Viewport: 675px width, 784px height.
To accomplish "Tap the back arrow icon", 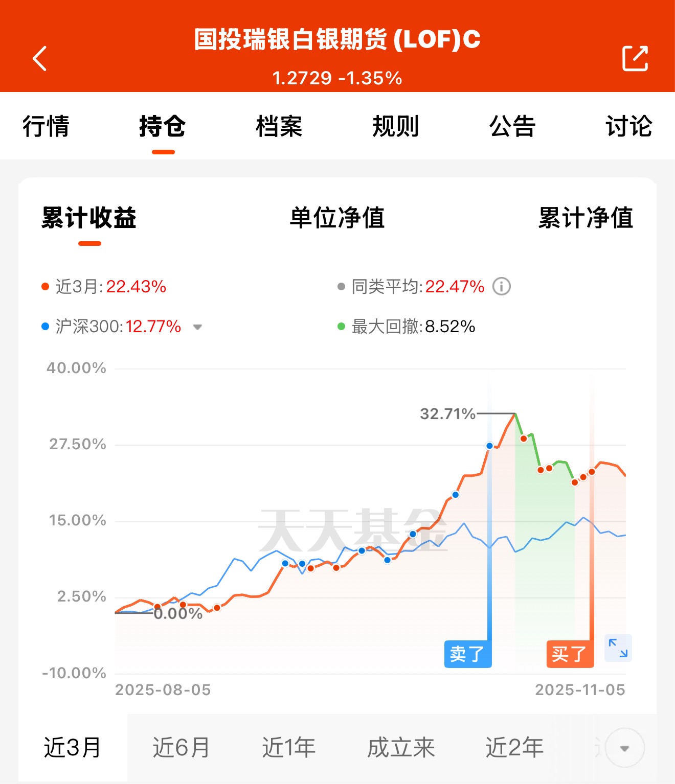I will point(40,58).
